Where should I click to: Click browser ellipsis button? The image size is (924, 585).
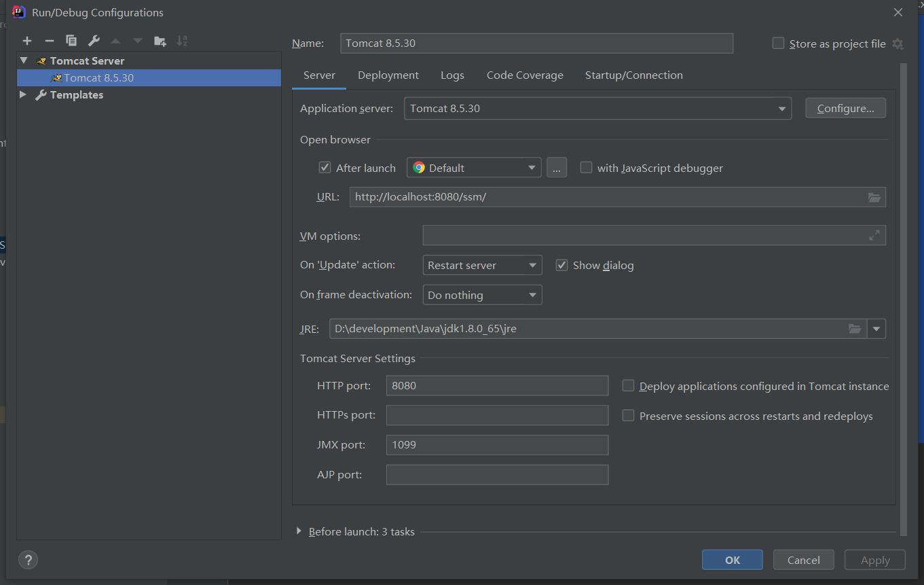coord(556,167)
